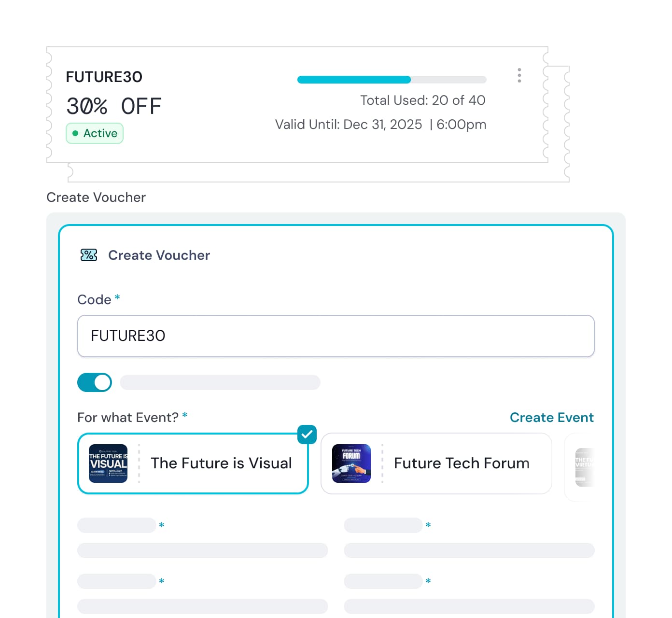This screenshot has width=672, height=618.
Task: Select the partially visible Future is Virtual card
Action: [x=584, y=463]
